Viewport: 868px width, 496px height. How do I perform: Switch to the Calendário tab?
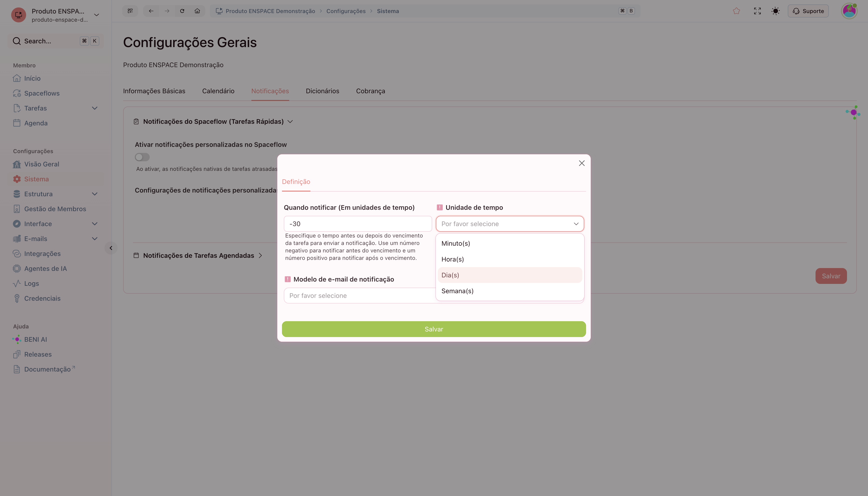coord(218,91)
